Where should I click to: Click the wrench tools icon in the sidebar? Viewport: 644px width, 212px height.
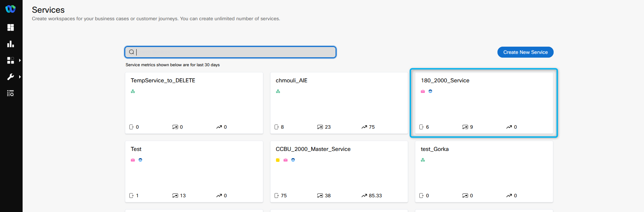click(x=11, y=77)
